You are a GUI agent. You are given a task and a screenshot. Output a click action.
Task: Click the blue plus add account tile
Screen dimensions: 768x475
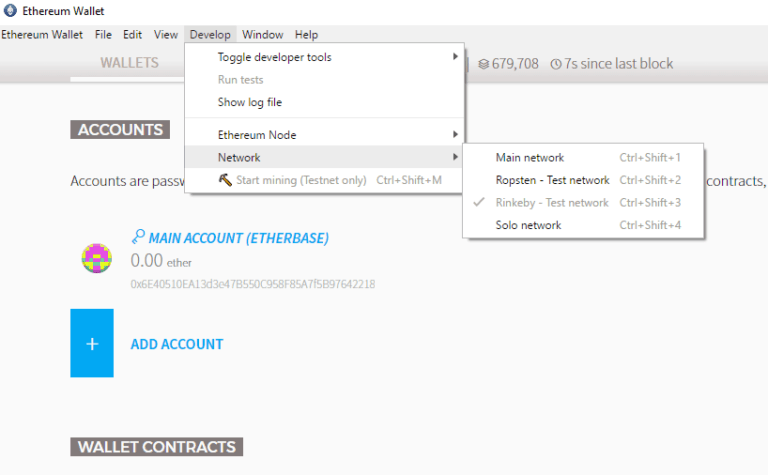coord(92,343)
